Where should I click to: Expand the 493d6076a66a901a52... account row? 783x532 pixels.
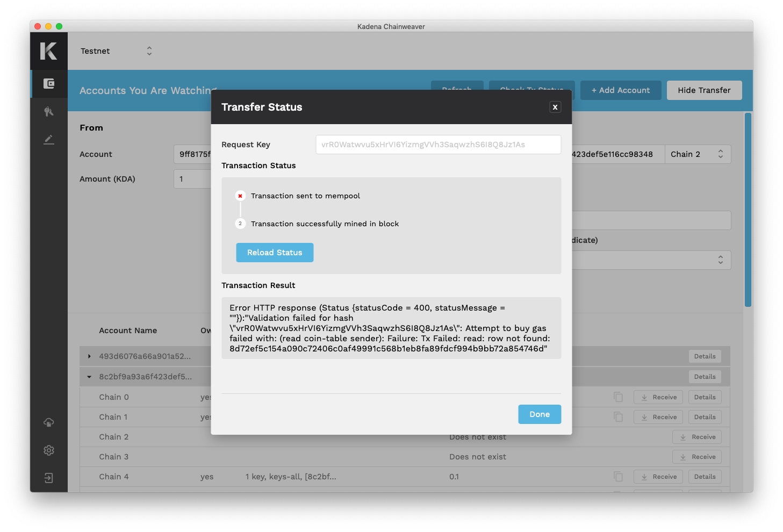pos(89,356)
